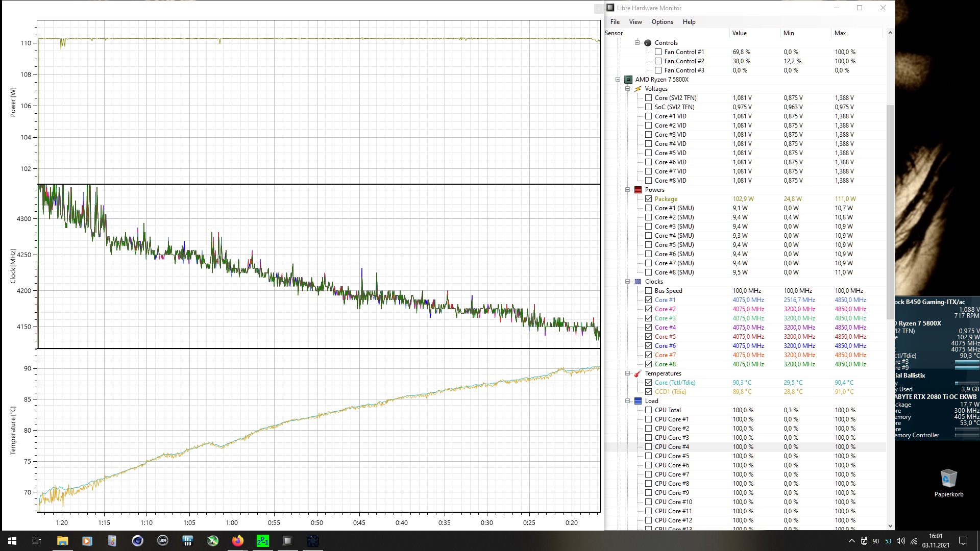
Task: Click the Cinema 4D taskbar icon
Action: (x=138, y=541)
